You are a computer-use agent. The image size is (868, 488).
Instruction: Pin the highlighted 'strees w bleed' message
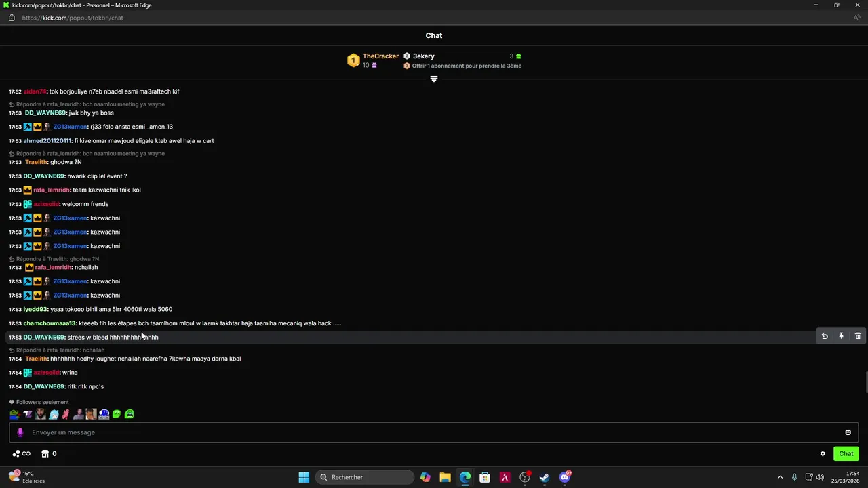[x=841, y=336]
